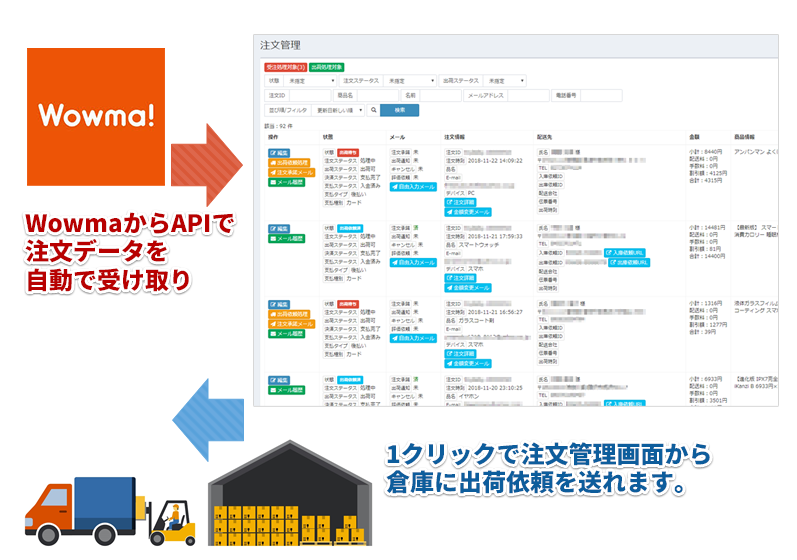Viewport: 797px width, 560px height.
Task: Open メール履歴 for the イヤホン order
Action: (x=286, y=390)
